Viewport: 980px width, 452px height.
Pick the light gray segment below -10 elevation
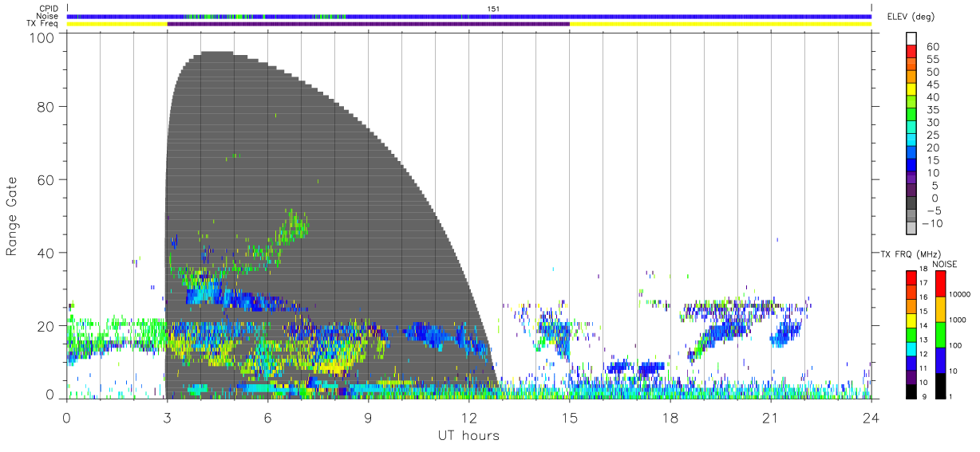click(913, 229)
